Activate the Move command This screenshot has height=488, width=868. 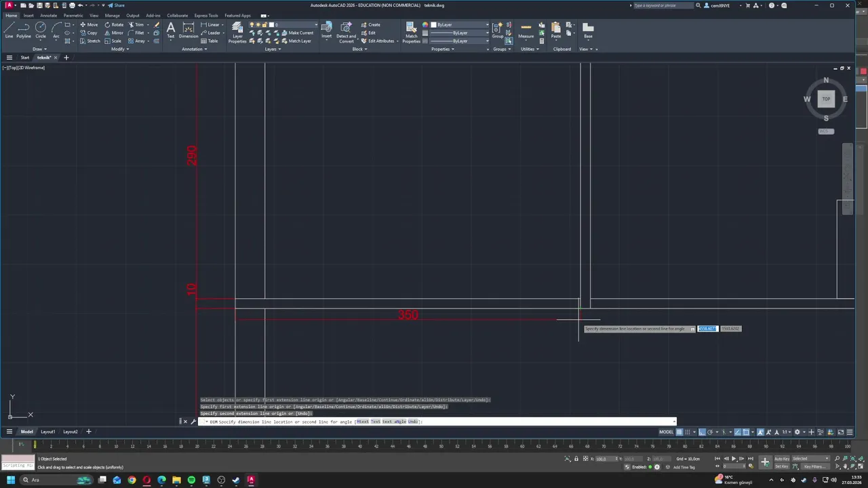(89, 24)
